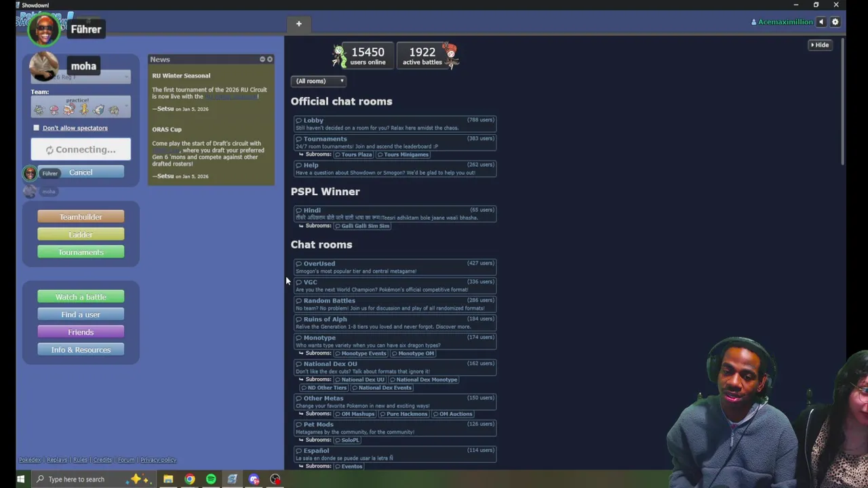The width and height of the screenshot is (868, 488).
Task: Open the Tours Plaza subroom
Action: 353,155
